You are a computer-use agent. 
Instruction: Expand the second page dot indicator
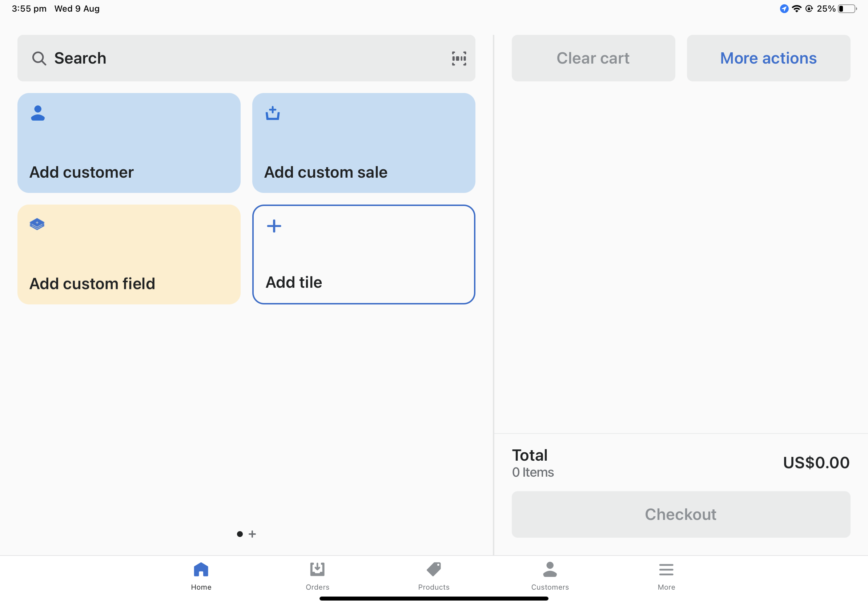click(x=253, y=534)
